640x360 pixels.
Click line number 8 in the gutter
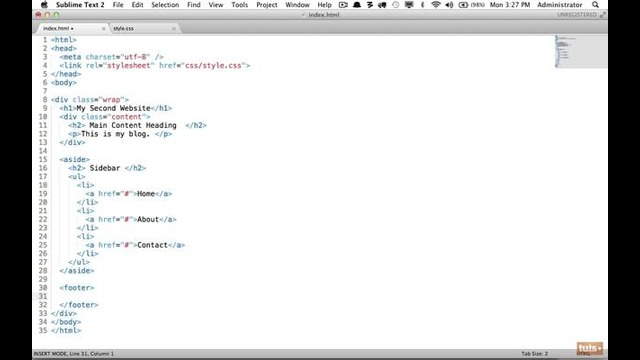(45, 100)
